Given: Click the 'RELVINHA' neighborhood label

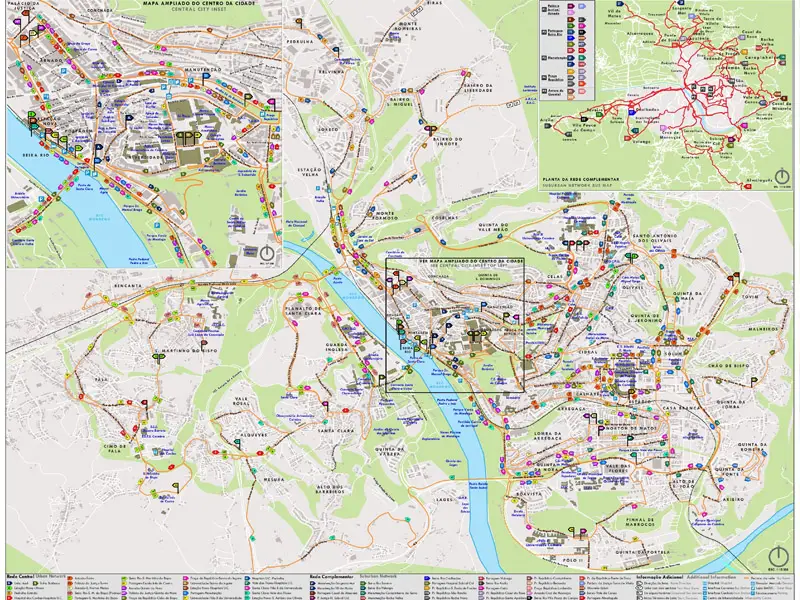Looking at the screenshot, I should [x=332, y=72].
